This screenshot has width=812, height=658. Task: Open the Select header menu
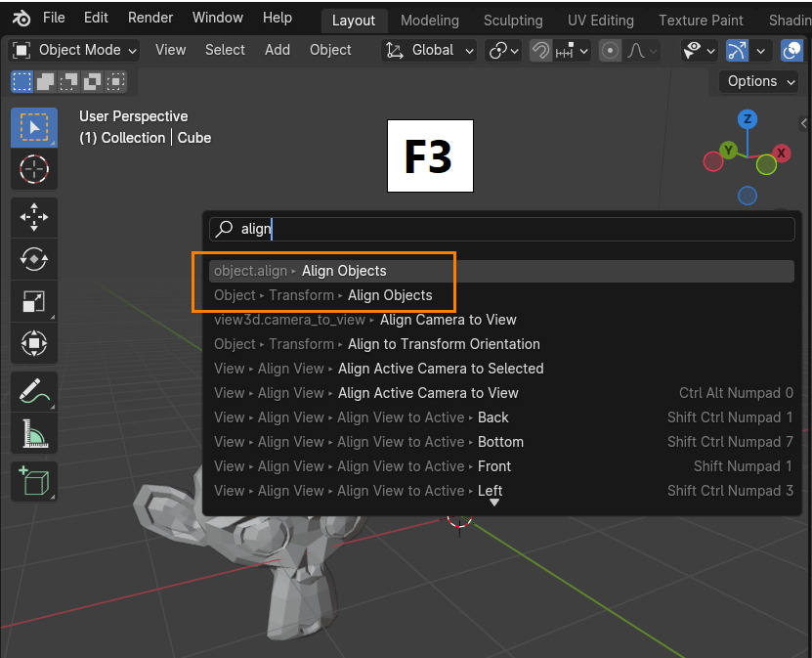225,50
